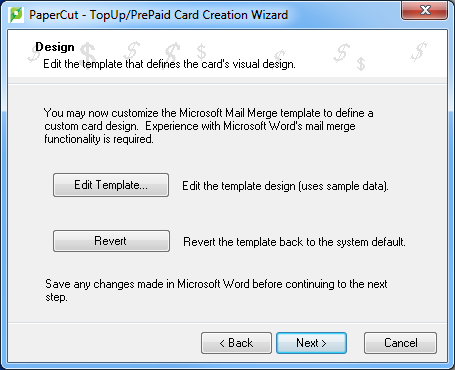Viewport: 455px width, 370px height.
Task: Click the 'uses sample data' description text
Action: point(285,186)
